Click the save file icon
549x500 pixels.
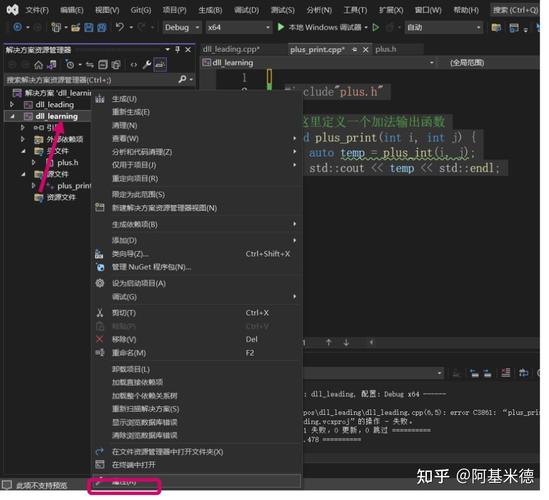[89, 27]
